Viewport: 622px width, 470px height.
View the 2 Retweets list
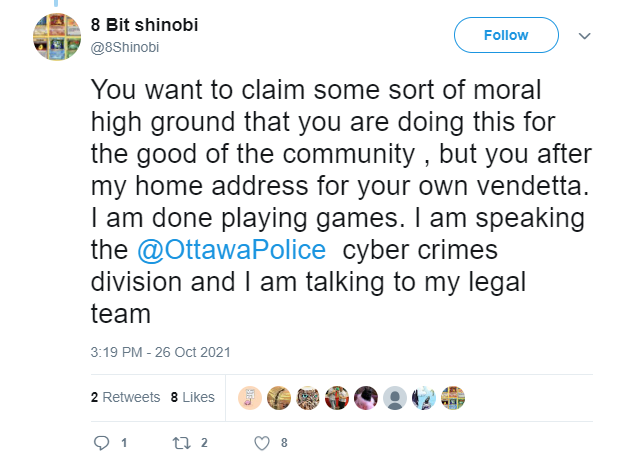pyautogui.click(x=125, y=397)
